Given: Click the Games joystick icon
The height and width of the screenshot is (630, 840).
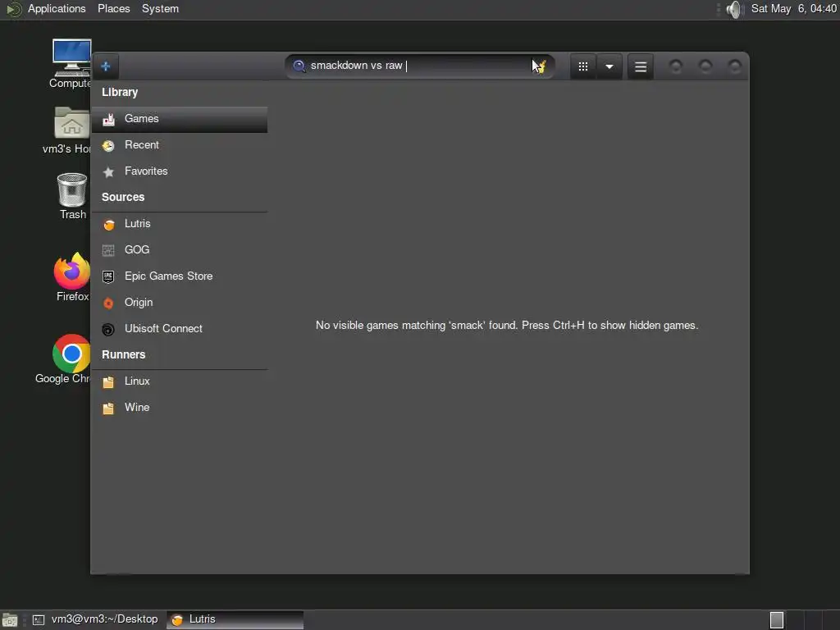Looking at the screenshot, I should tap(109, 119).
